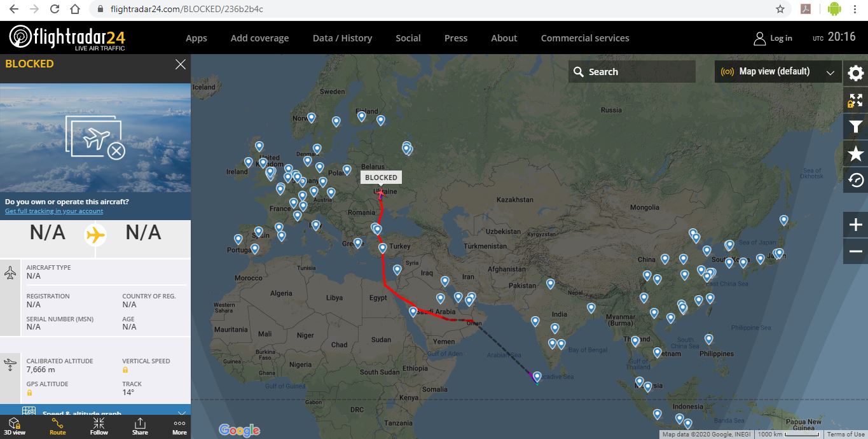Click the Vertical Speed lock icon
This screenshot has width=868, height=439.
click(125, 370)
